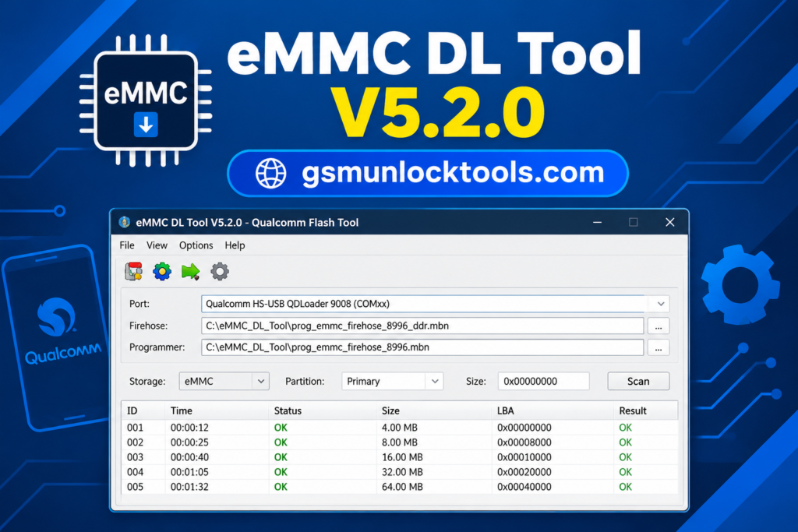The image size is (798, 532).
Task: Close the eMMC DL Tool window
Action: point(669,222)
